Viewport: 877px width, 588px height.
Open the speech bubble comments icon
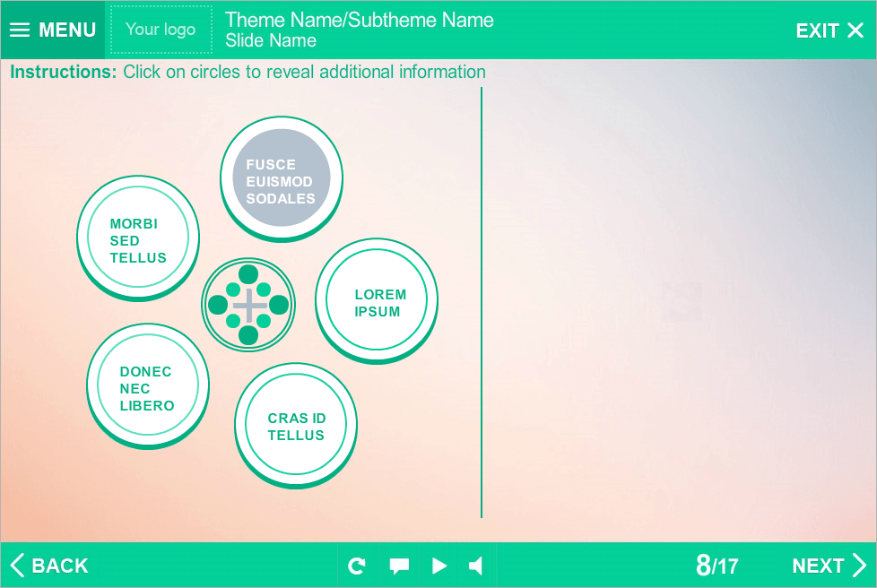click(x=399, y=566)
